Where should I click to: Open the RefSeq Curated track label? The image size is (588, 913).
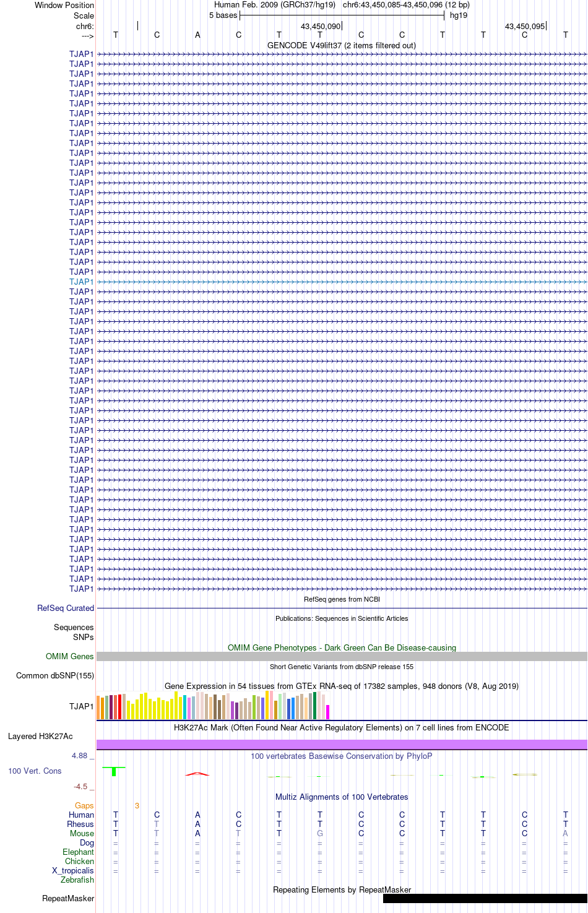[x=66, y=608]
